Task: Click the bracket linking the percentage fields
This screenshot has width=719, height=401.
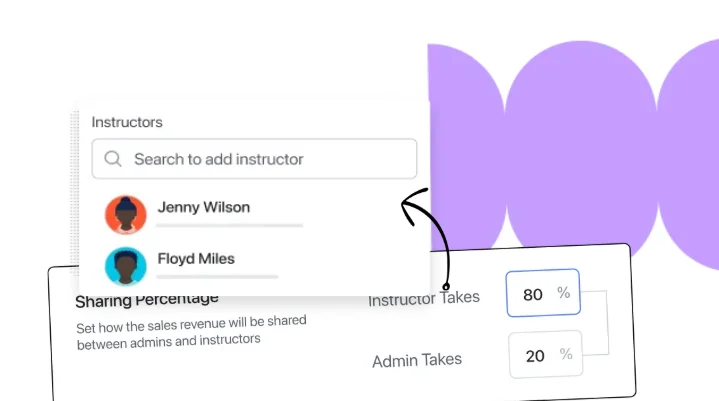Action: [x=601, y=324]
